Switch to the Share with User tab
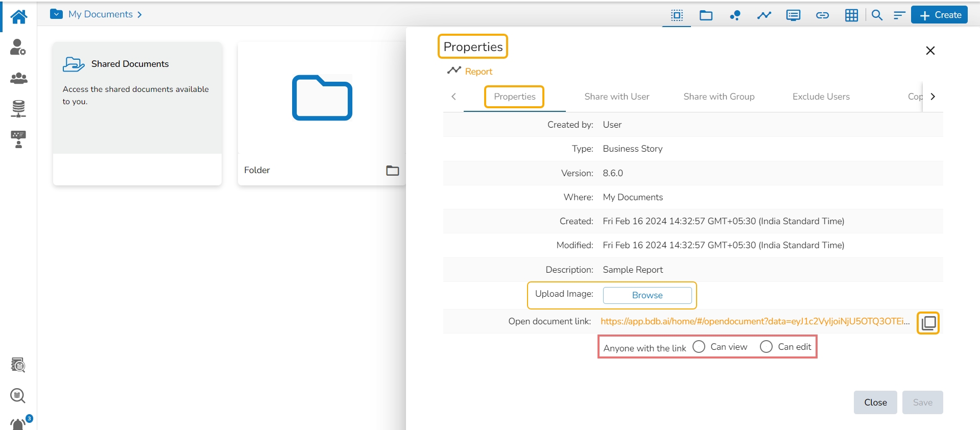This screenshot has height=430, width=980. pos(616,97)
